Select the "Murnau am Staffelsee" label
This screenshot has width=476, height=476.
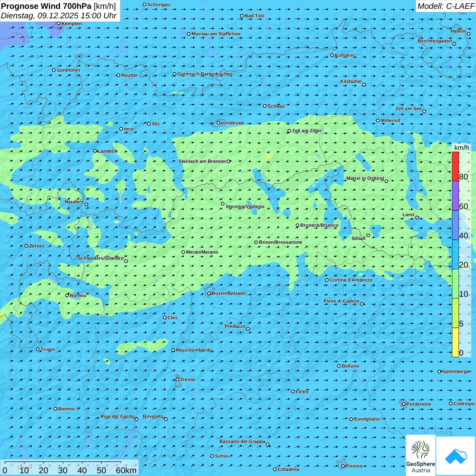[216, 34]
